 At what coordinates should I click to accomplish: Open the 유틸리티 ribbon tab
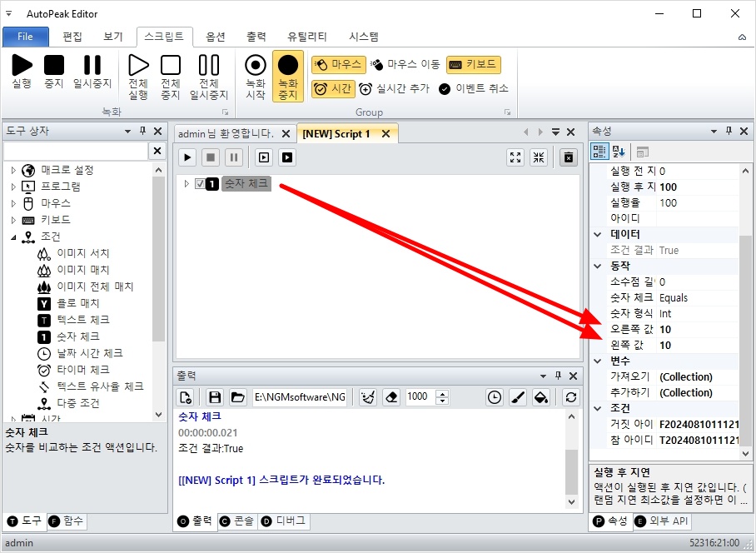307,37
